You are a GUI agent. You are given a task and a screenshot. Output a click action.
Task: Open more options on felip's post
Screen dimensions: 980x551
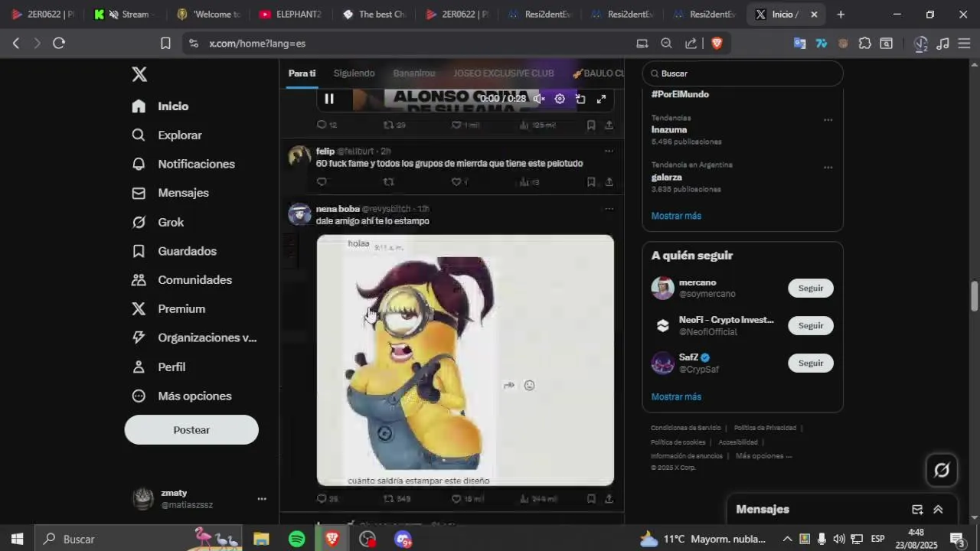click(609, 151)
